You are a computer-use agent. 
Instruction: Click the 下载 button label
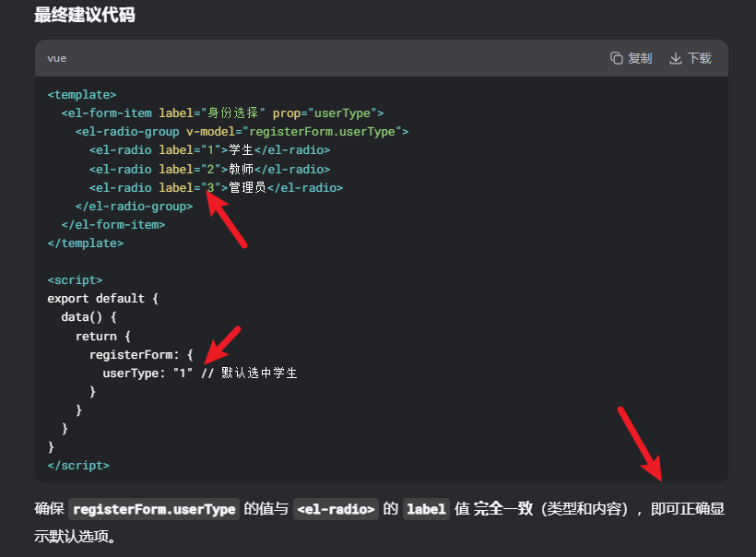(x=699, y=58)
